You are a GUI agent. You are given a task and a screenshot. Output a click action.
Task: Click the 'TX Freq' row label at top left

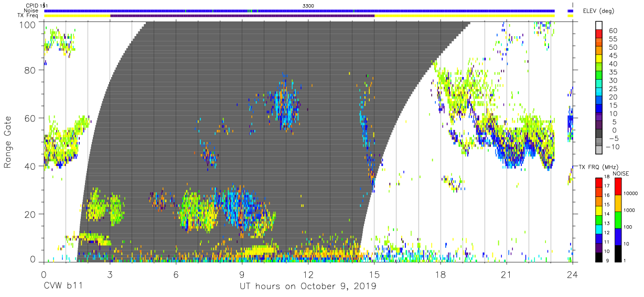pos(28,16)
